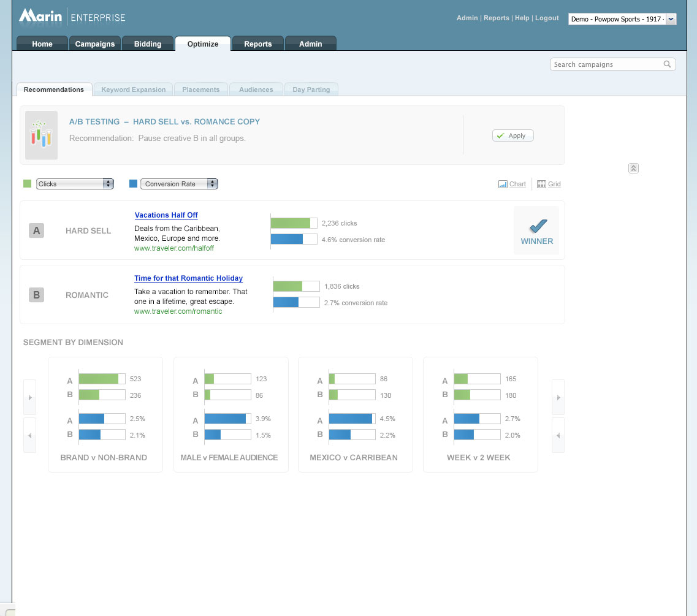Select the variant B badge
Viewport: 697px width, 616px height.
pyautogui.click(x=36, y=295)
